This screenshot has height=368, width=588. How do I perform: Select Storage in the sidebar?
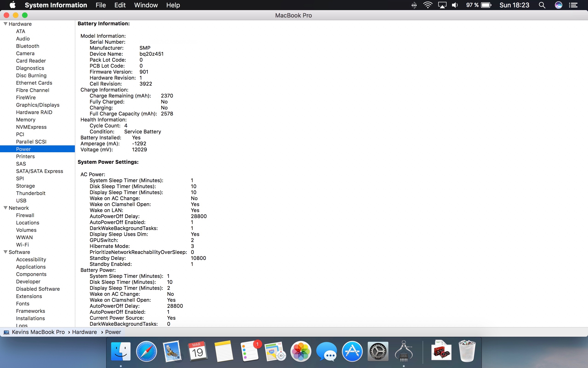point(25,186)
